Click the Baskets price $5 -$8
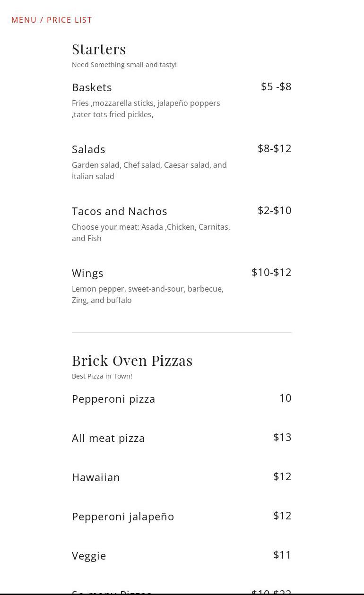This screenshot has width=364, height=595. coord(276,86)
